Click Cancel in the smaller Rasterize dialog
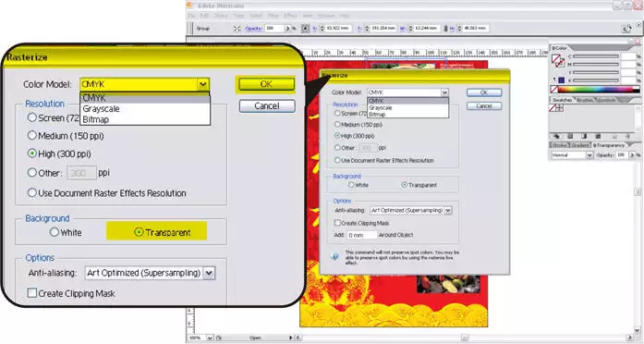Image resolution: width=644 pixels, height=344 pixels. (x=484, y=106)
